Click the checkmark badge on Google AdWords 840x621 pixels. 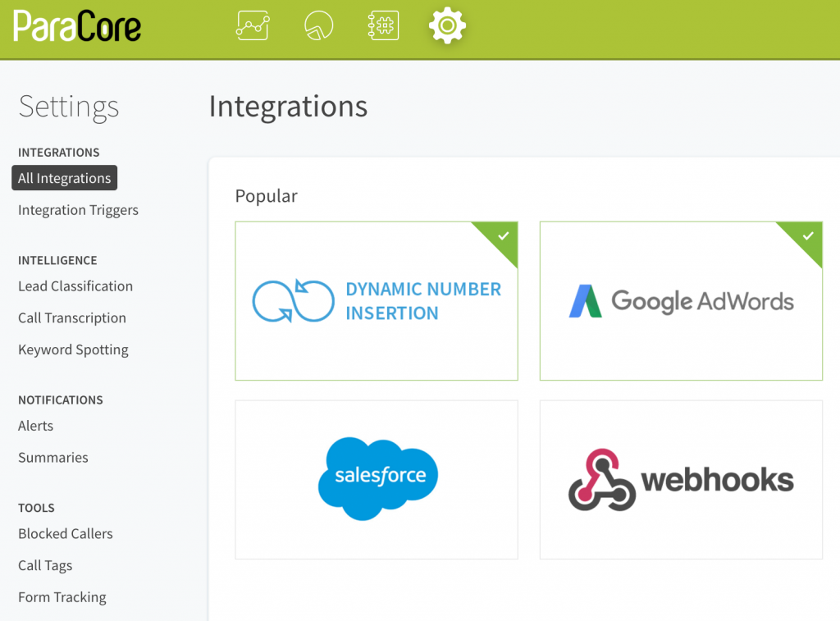807,236
